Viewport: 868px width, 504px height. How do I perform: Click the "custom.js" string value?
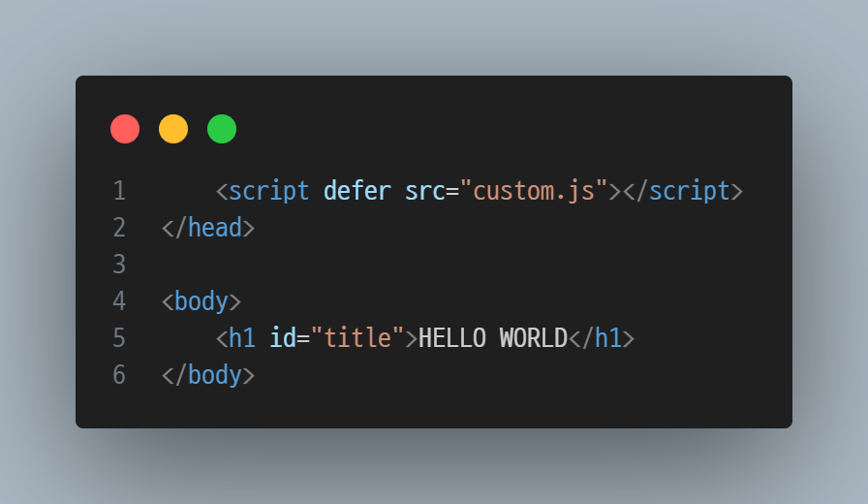[x=534, y=192]
